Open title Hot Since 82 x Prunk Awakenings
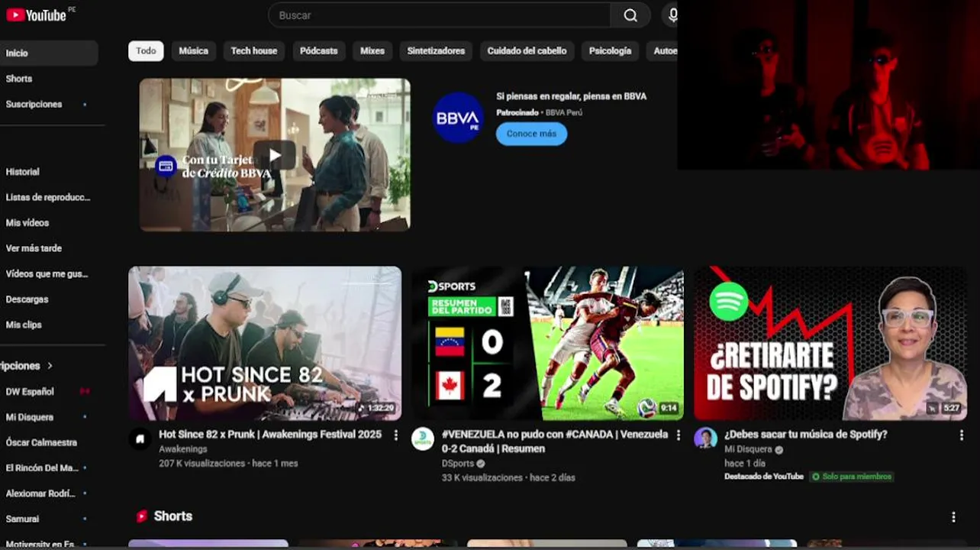Image resolution: width=980 pixels, height=550 pixels. point(270,435)
